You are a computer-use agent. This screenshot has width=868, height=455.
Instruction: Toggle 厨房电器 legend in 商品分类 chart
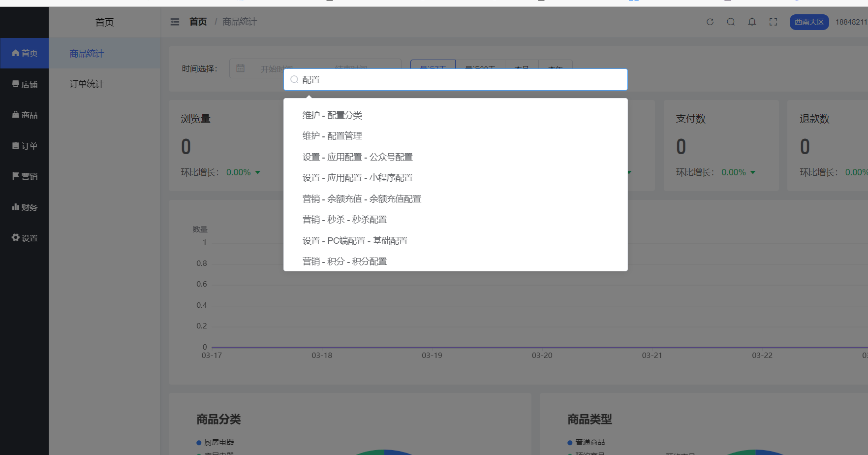(x=216, y=442)
